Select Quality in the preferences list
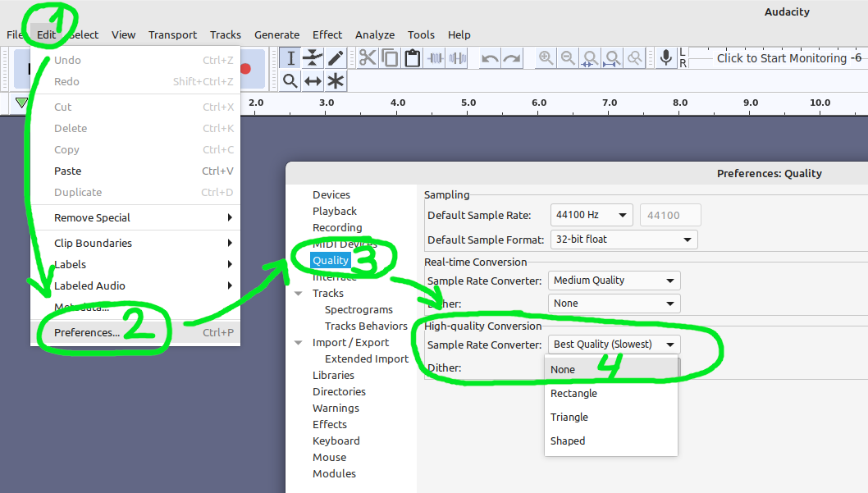Viewport: 868px width, 493px height. coord(331,261)
